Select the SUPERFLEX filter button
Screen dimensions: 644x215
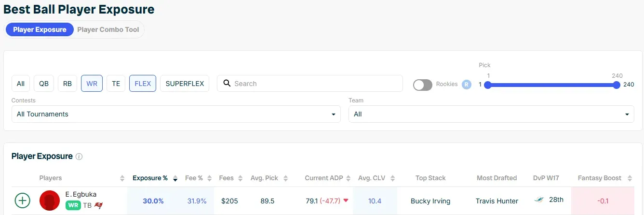click(x=185, y=84)
